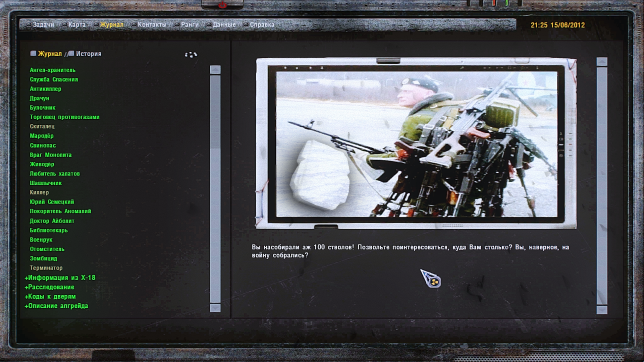This screenshot has height=362, width=644.
Task: Select the round indicator next to Задачи
Action: tap(29, 24)
